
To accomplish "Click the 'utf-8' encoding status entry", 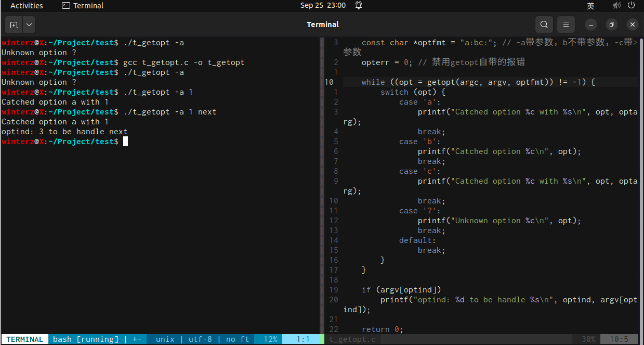I will coord(200,339).
